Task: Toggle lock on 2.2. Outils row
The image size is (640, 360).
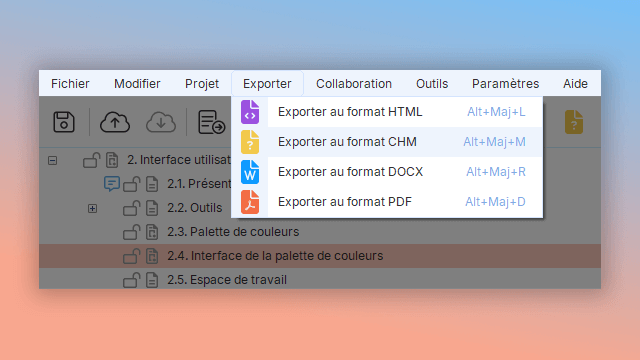Action: pos(131,208)
